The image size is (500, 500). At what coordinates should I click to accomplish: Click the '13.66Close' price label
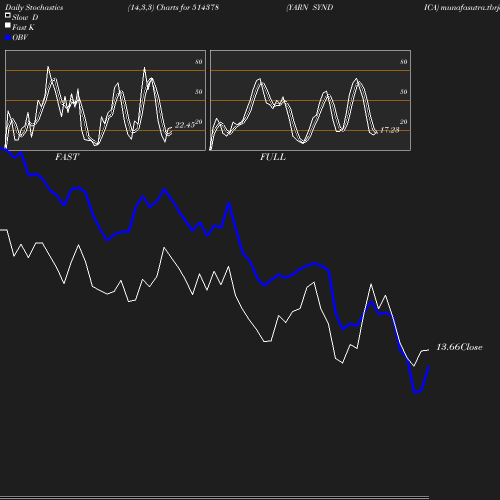coord(459,347)
